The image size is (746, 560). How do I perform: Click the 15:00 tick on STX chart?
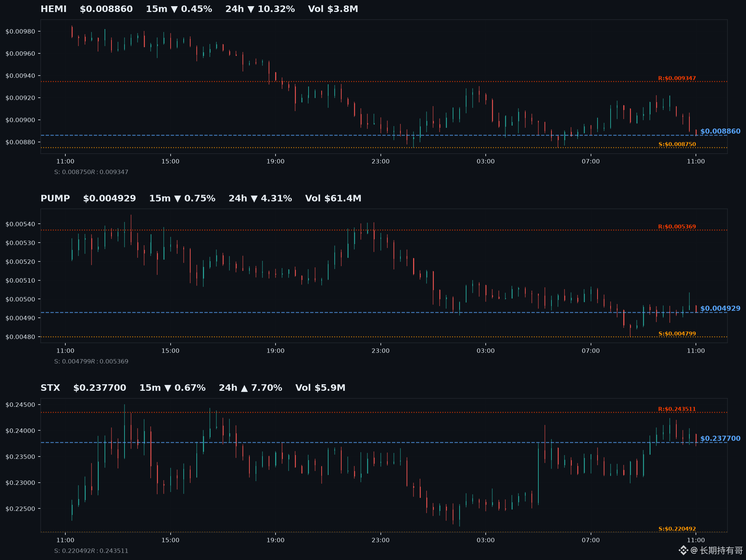(x=170, y=540)
